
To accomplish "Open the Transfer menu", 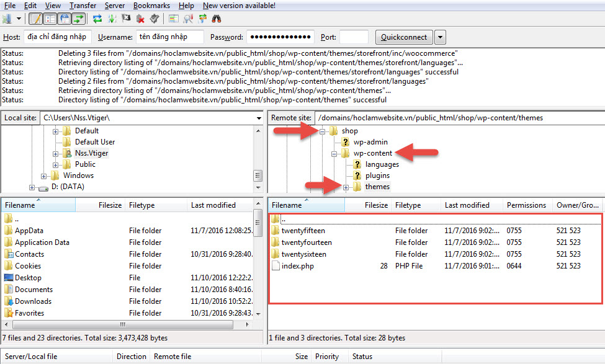I will 83,6.
